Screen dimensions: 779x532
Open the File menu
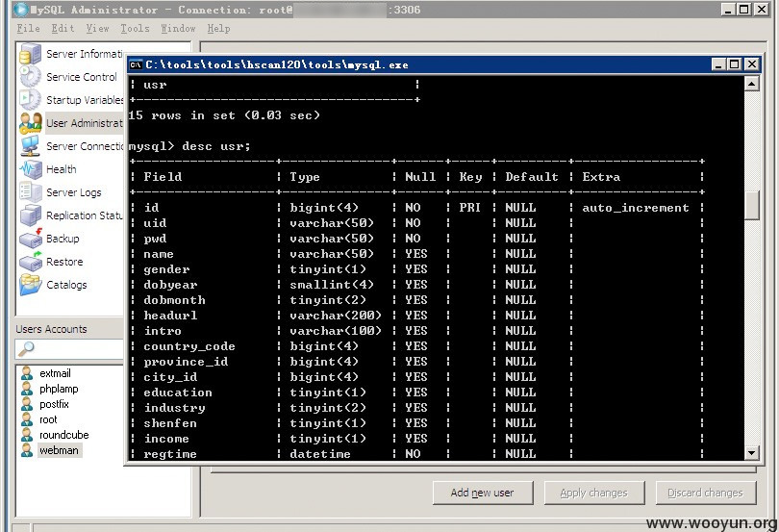point(28,28)
